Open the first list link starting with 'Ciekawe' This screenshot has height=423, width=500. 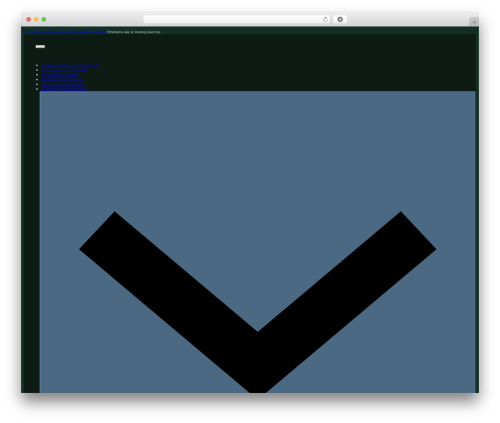coord(70,66)
